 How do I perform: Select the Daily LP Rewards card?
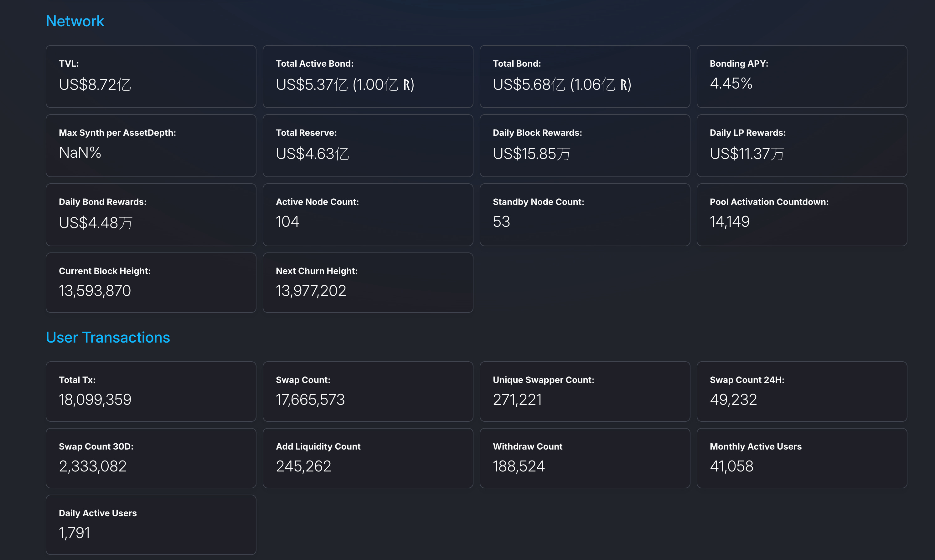(x=801, y=146)
